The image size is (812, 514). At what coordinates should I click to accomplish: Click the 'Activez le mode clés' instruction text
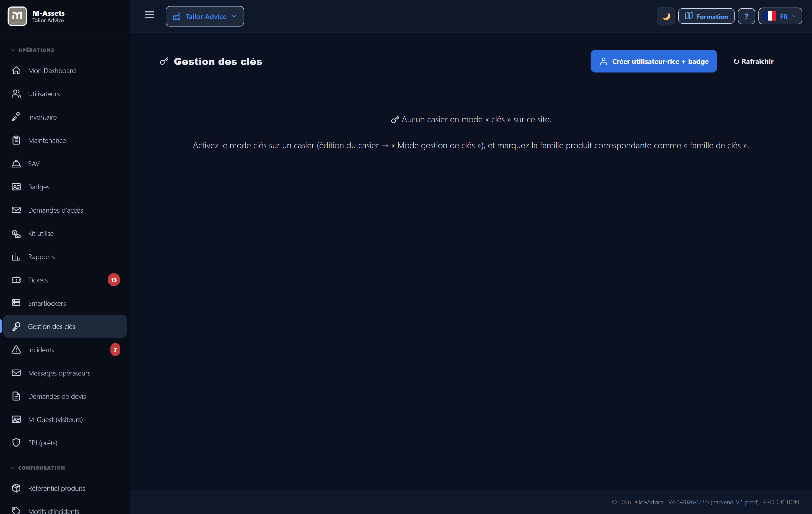(471, 145)
